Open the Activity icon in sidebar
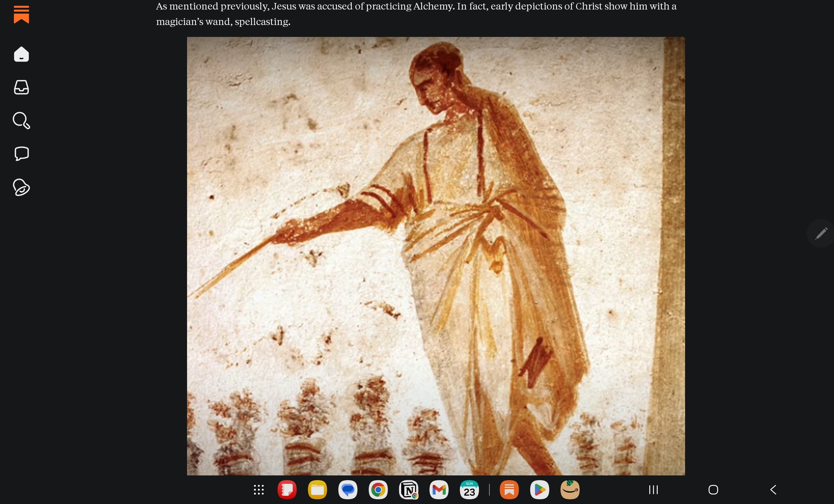Image resolution: width=834 pixels, height=504 pixels. point(21,187)
